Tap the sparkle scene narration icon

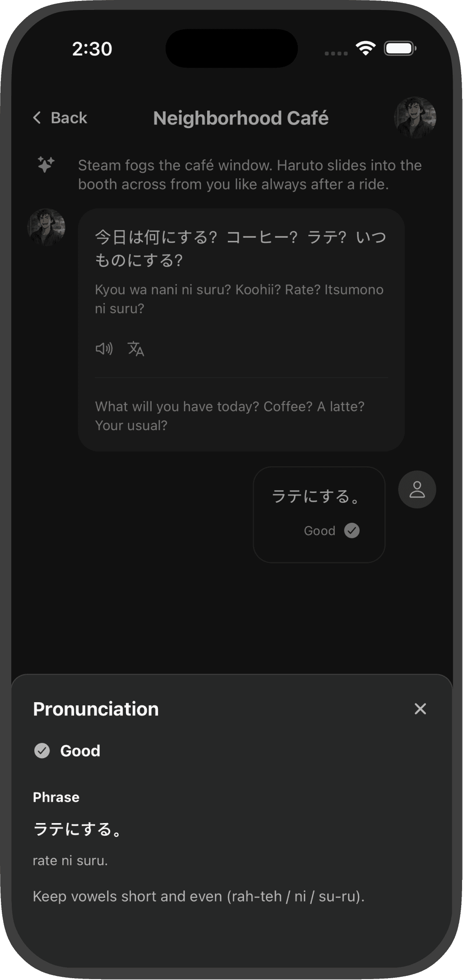point(46,165)
